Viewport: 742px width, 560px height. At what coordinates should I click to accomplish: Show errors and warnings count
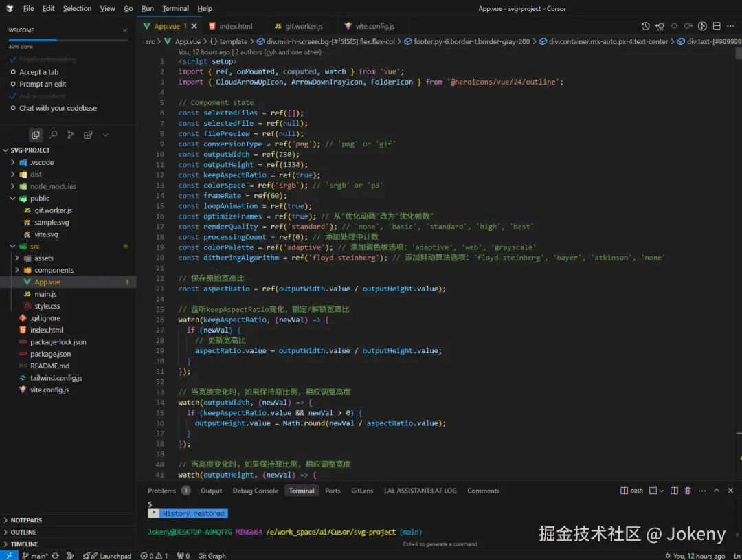[x=154, y=556]
